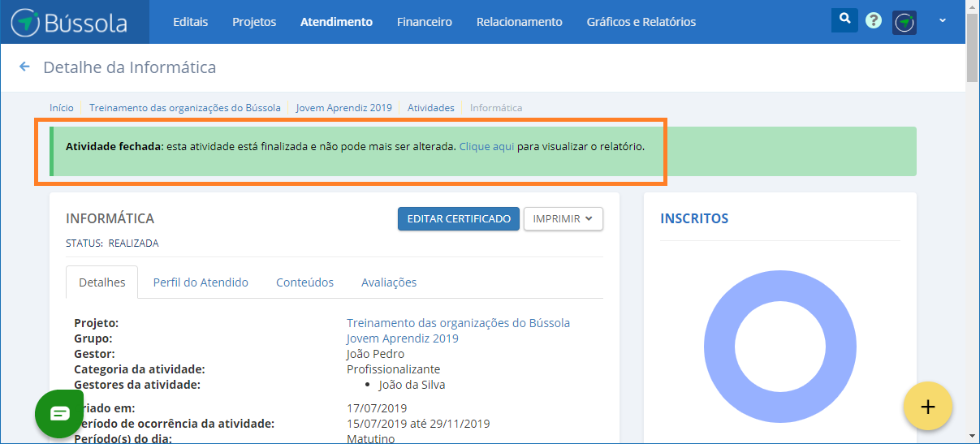The image size is (980, 444).
Task: Select Gráficos e Relatórios menu
Action: pos(641,22)
